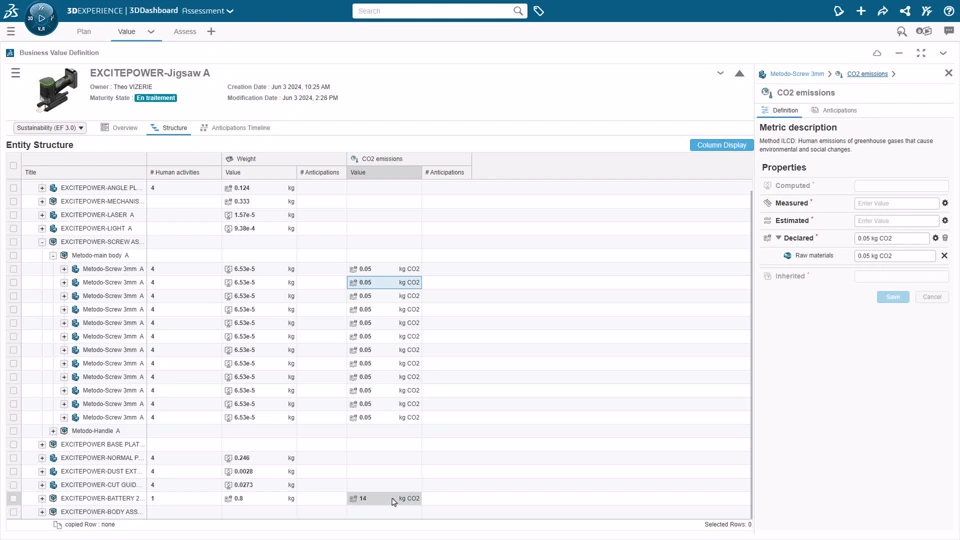Close the CO2 emissions side panel
Image resolution: width=960 pixels, height=540 pixels.
click(x=948, y=73)
